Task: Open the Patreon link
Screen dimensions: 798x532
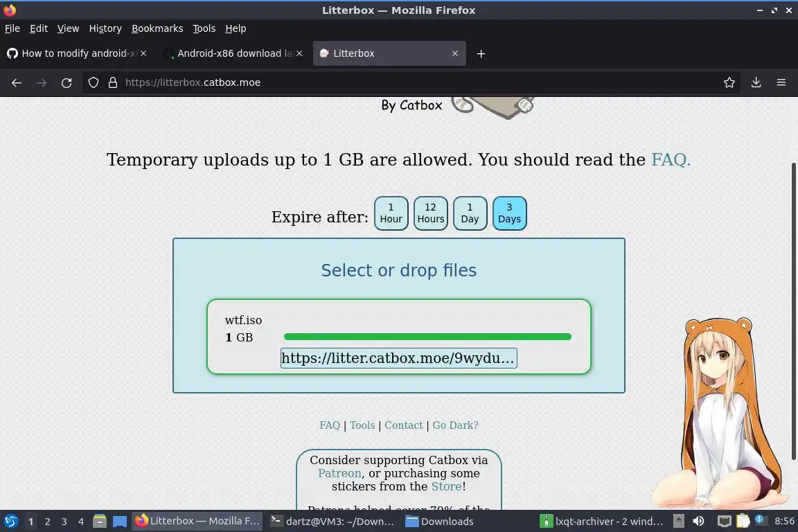Action: [x=339, y=473]
